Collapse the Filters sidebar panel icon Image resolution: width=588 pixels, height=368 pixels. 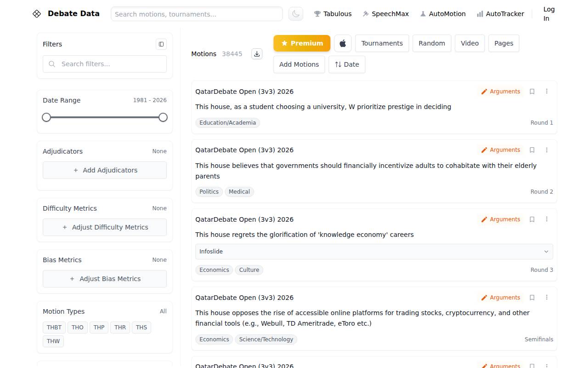pos(161,44)
